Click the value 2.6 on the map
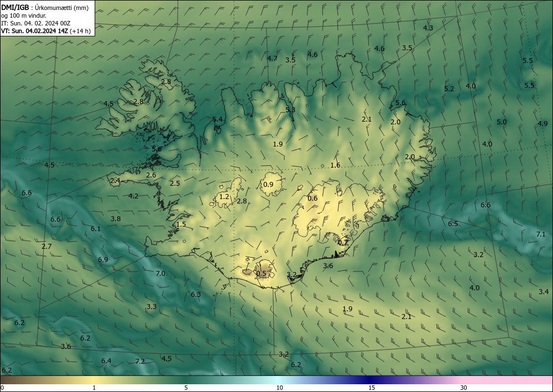This screenshot has height=392, width=553. [151, 175]
